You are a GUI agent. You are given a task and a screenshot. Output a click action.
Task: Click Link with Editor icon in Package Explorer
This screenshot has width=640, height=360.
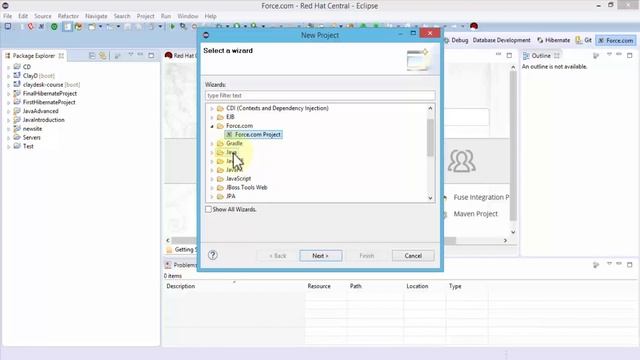[103, 56]
